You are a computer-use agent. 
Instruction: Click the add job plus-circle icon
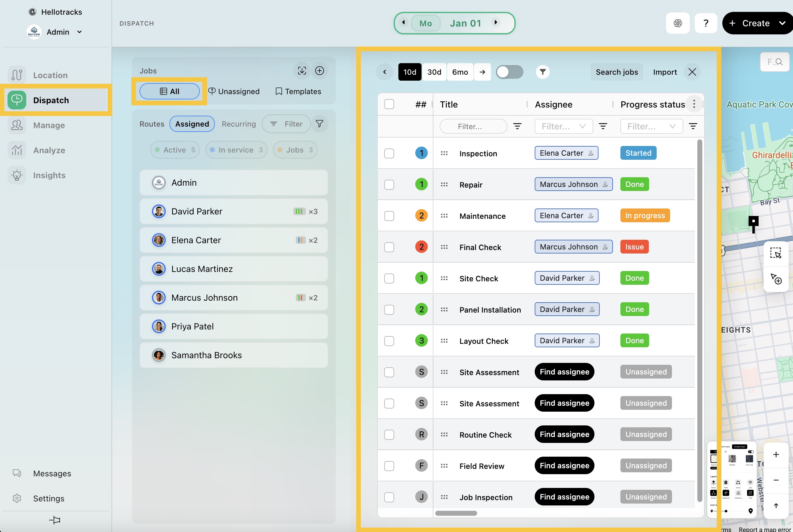(319, 71)
